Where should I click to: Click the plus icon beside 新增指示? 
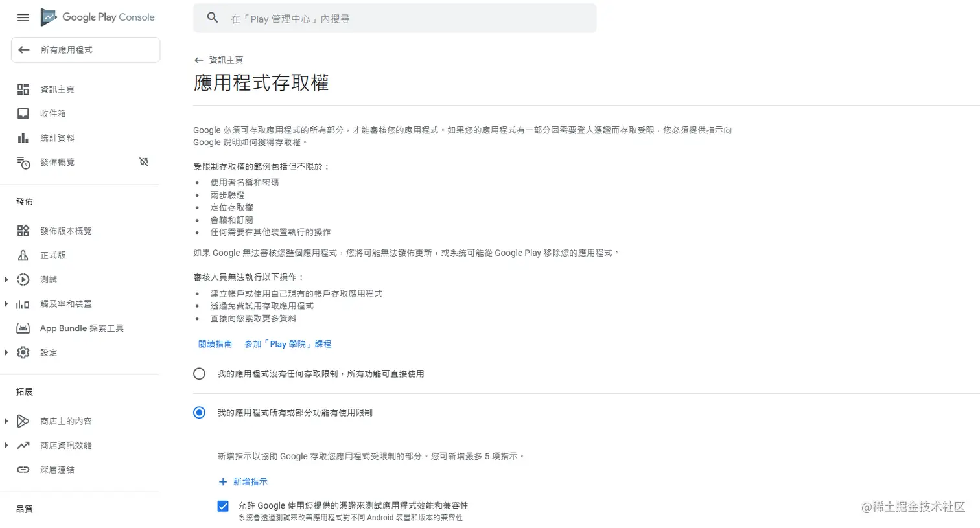click(223, 482)
